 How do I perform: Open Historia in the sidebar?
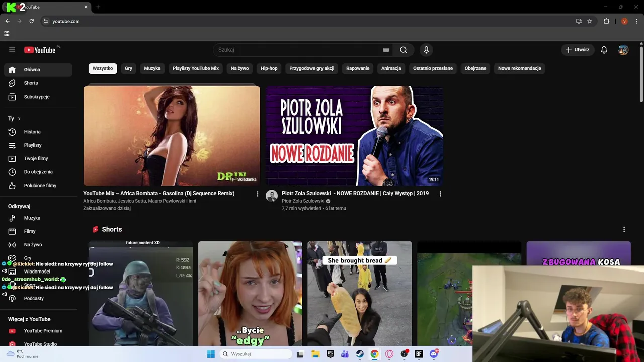38,132
